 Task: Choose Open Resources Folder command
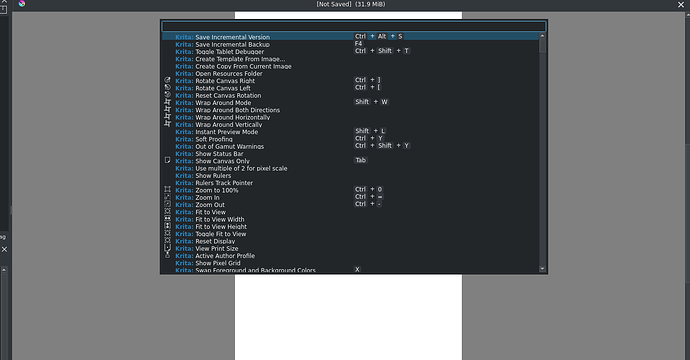[351, 73]
